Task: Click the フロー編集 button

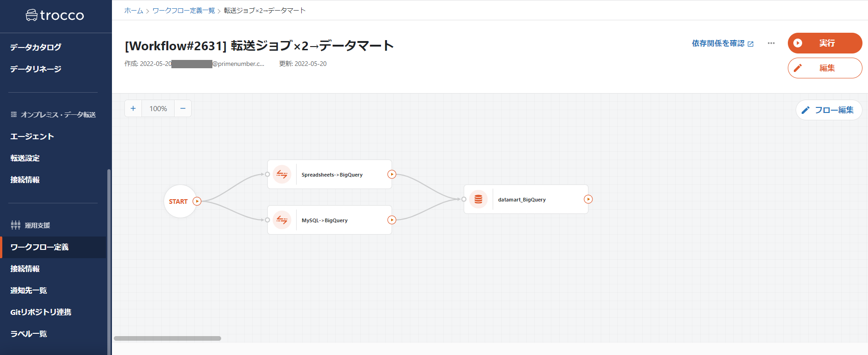Action: [x=829, y=110]
